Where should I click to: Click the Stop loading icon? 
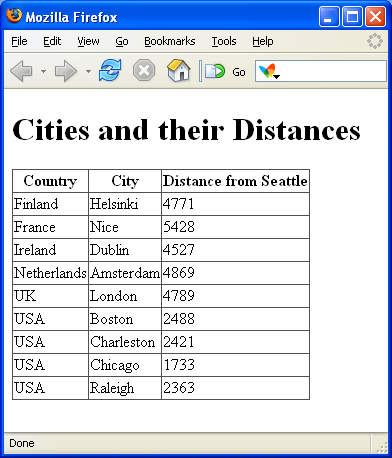pos(144,70)
